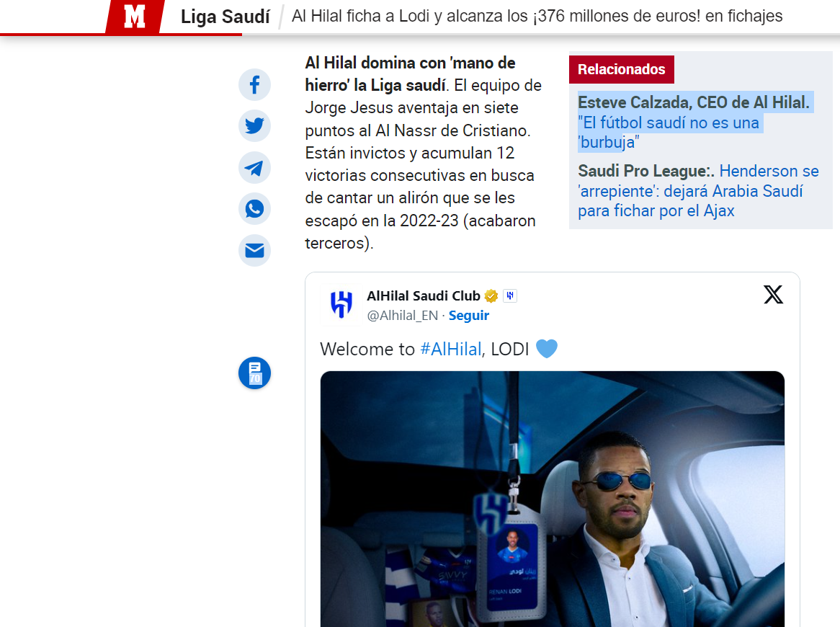The image size is (840, 627).
Task: Share article on Twitter
Action: 254,126
